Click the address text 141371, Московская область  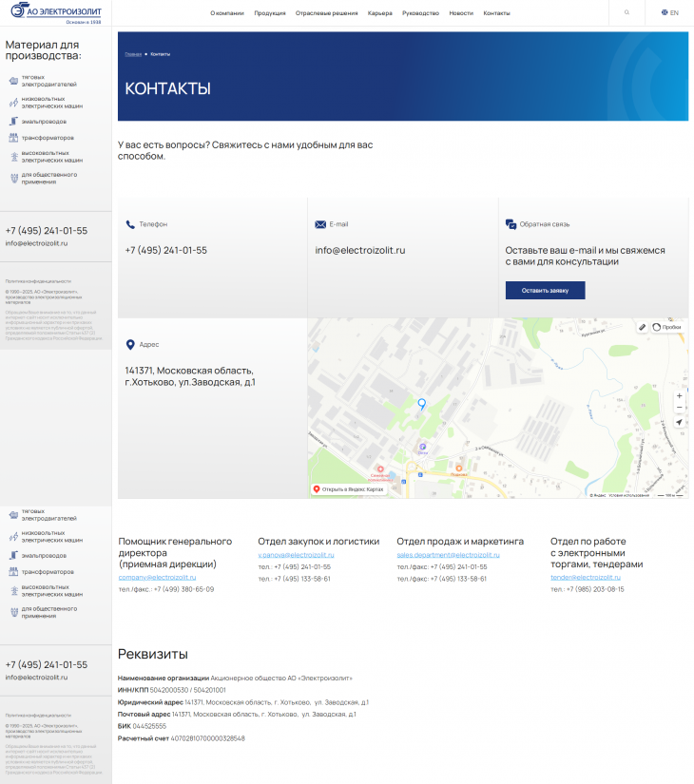(x=189, y=376)
